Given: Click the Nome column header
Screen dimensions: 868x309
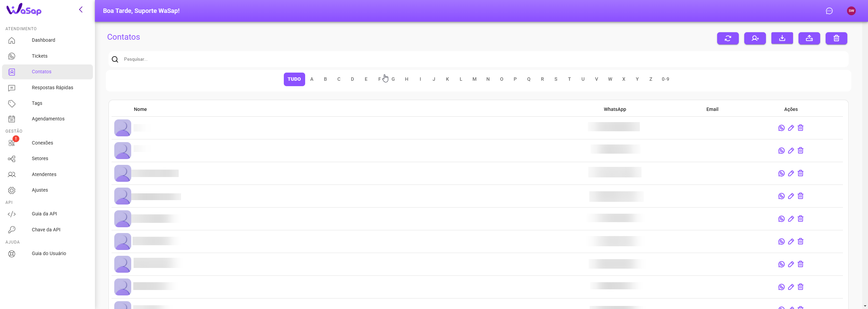Looking at the screenshot, I should [140, 109].
